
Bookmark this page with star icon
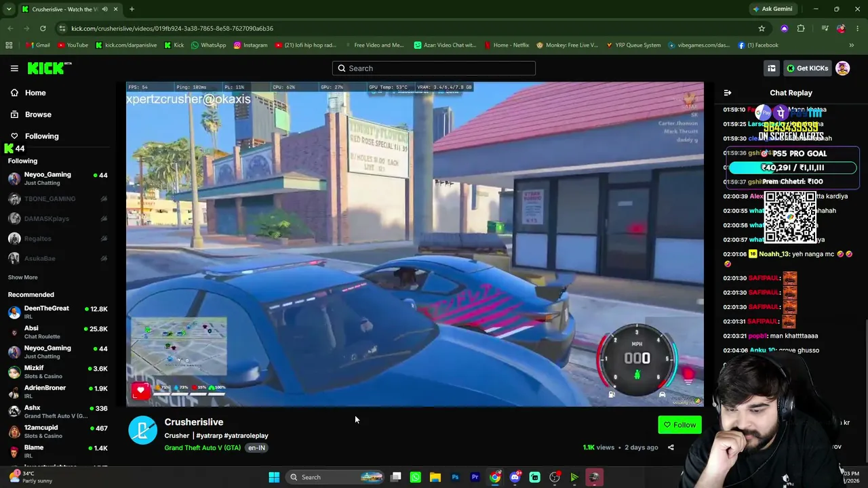762,28
